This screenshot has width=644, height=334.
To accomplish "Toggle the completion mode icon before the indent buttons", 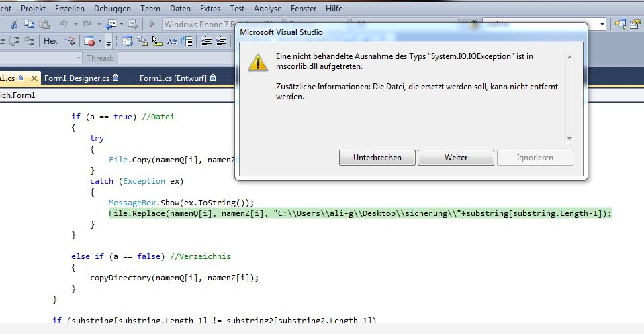I will click(187, 41).
